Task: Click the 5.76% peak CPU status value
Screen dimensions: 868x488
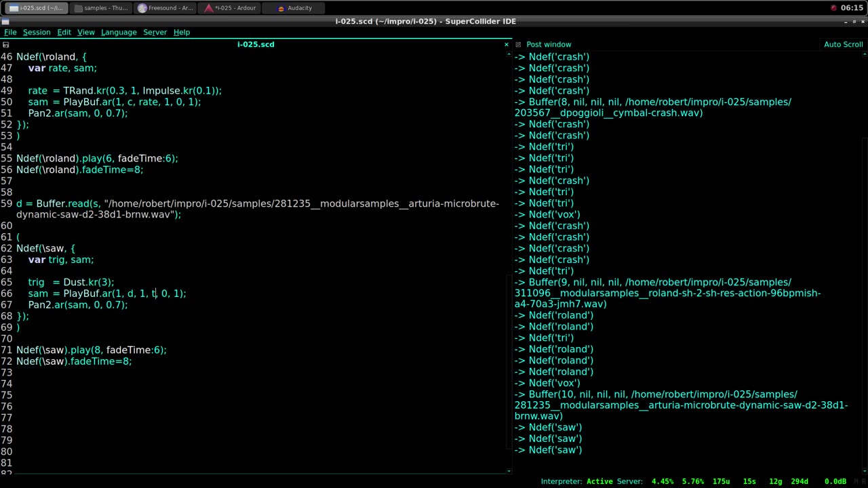Action: coord(693,481)
